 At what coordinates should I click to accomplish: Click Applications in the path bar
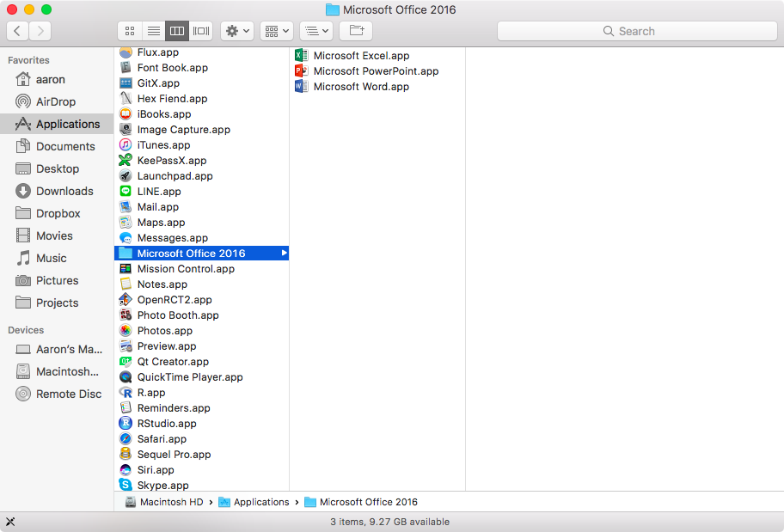point(254,502)
